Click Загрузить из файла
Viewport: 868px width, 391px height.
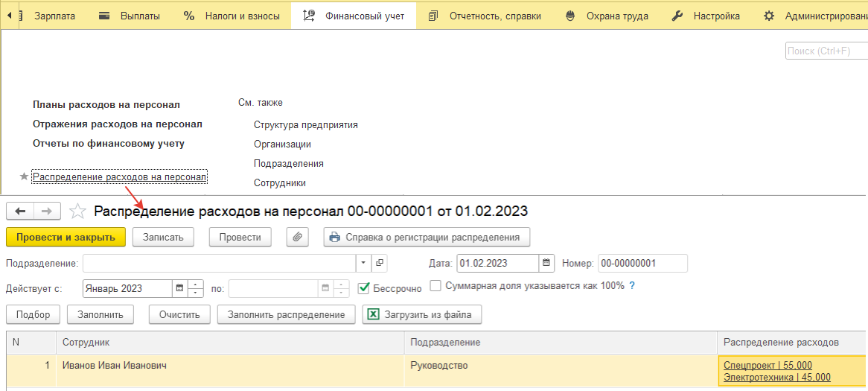pos(422,314)
